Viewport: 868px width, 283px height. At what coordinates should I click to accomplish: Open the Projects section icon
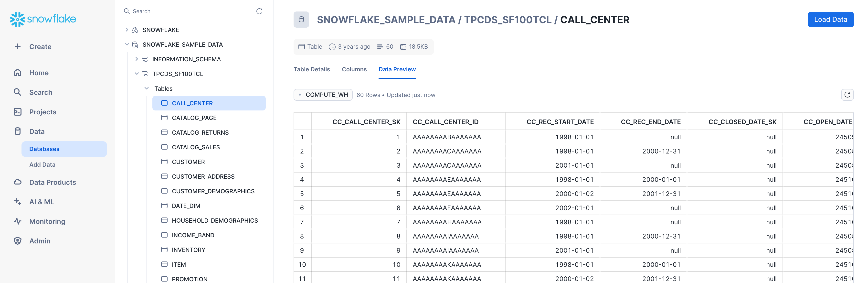18,112
